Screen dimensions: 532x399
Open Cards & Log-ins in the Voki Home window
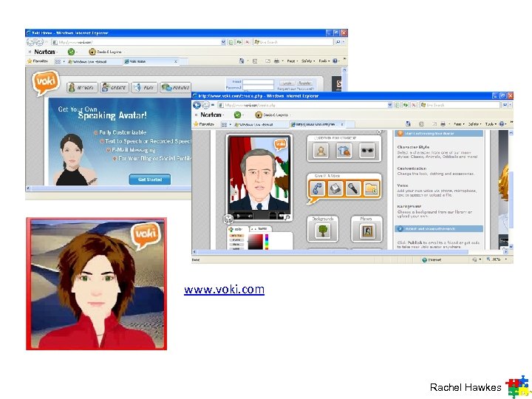pyautogui.click(x=106, y=52)
